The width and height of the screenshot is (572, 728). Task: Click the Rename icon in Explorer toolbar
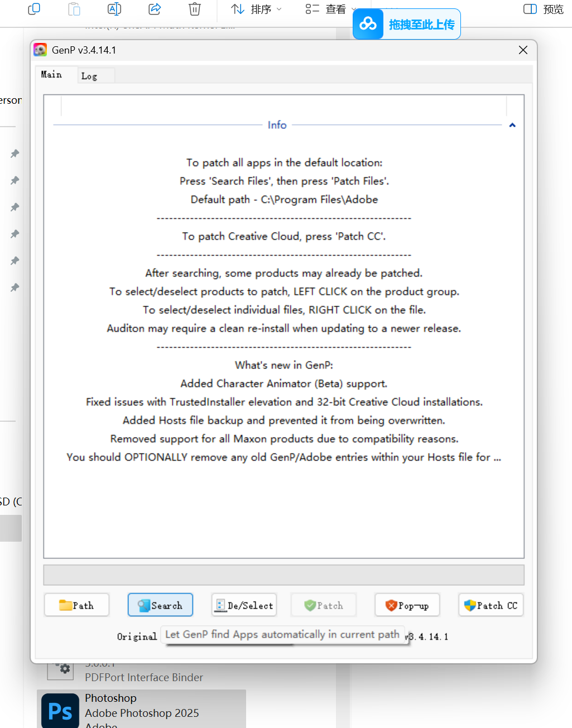tap(114, 9)
